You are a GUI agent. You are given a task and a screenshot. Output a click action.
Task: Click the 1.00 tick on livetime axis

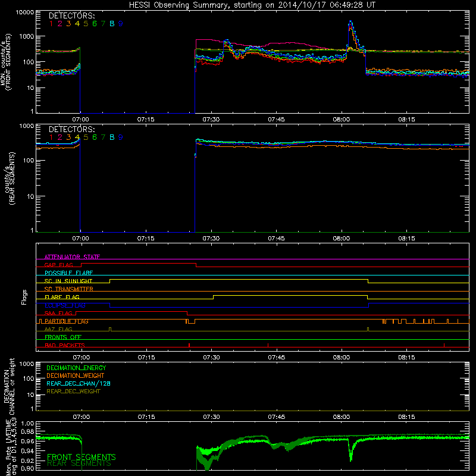click(27, 423)
